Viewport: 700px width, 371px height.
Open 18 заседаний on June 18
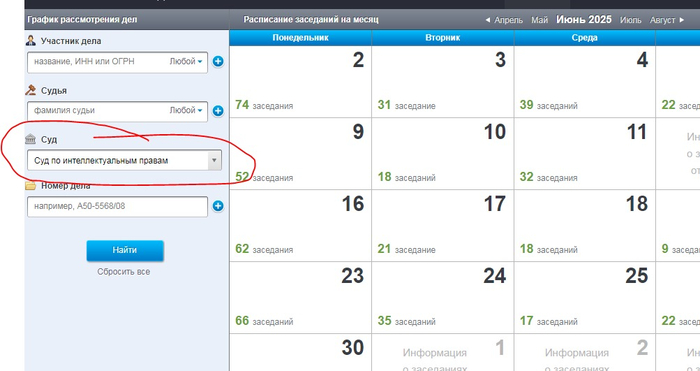coord(548,249)
